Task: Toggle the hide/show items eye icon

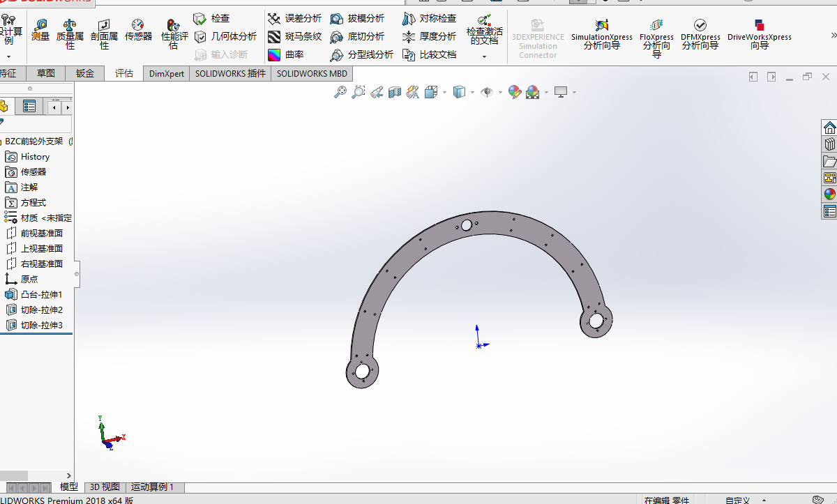Action: coord(487,92)
